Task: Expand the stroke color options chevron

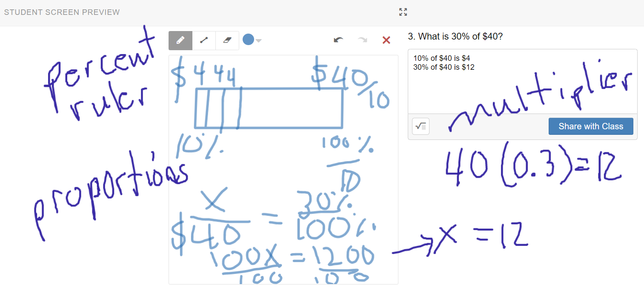Action: pyautogui.click(x=258, y=40)
